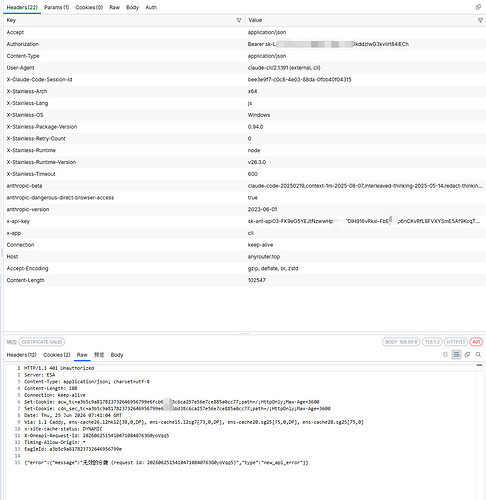Copy request headers with top-right copy icon

478,7
